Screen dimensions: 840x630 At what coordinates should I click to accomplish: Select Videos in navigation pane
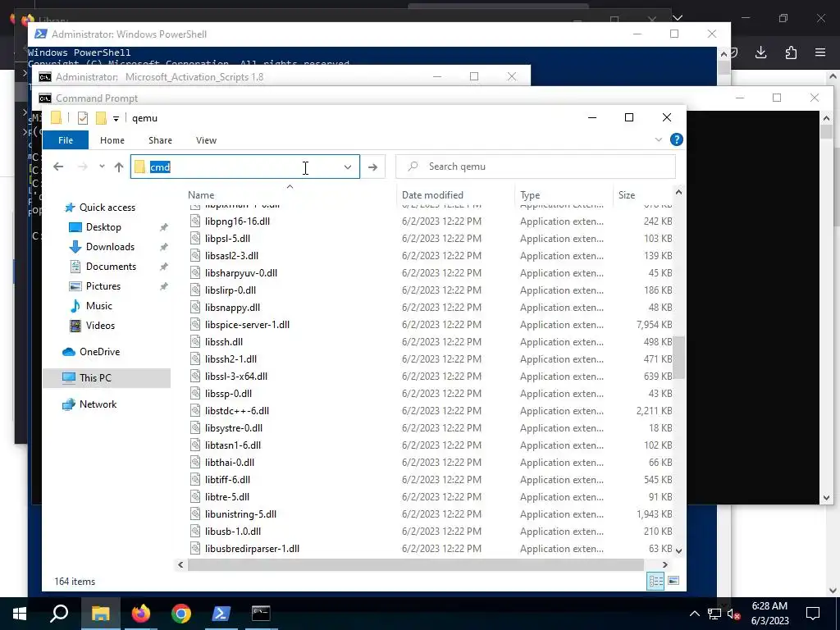tap(100, 326)
